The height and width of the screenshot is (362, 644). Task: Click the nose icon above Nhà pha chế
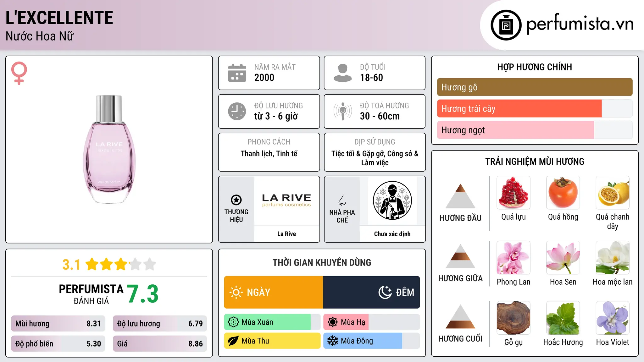342,200
